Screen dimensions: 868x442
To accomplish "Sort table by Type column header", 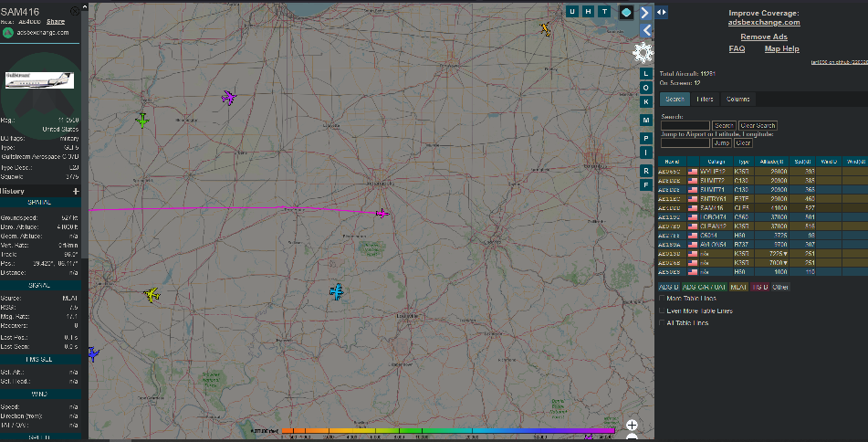I will (x=744, y=162).
